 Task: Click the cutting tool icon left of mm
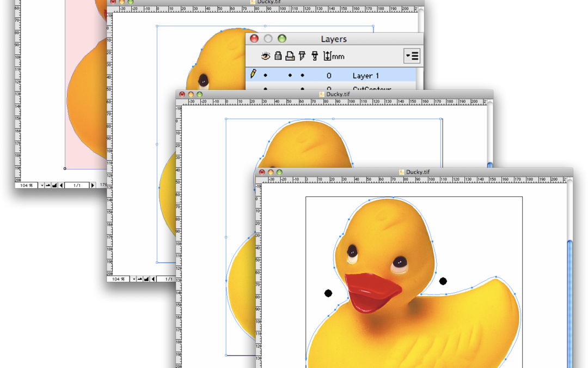coord(314,56)
